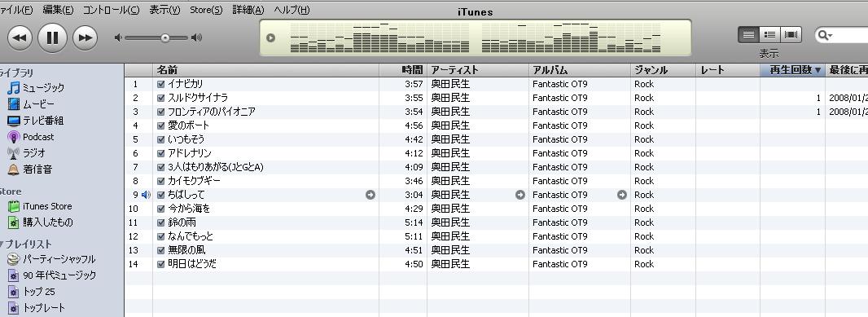Uncheck the スルドクサイナラ track checkbox
Screen dimensions: 868x317
click(x=161, y=98)
